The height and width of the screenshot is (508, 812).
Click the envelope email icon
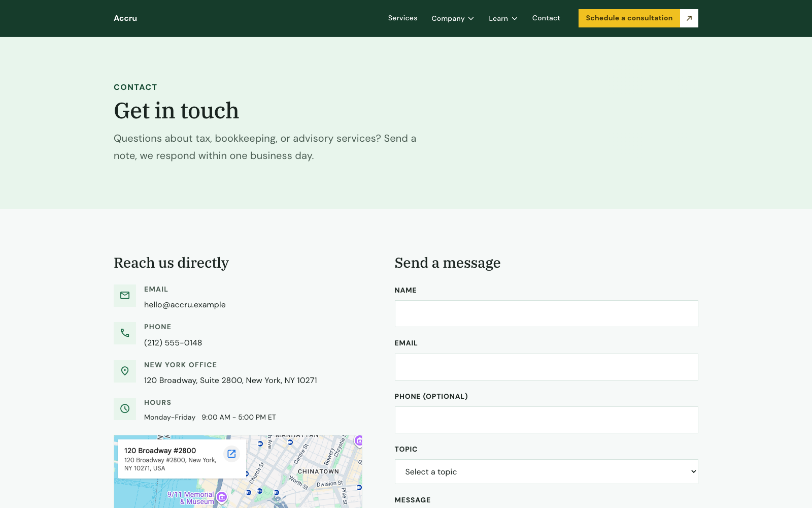[125, 295]
